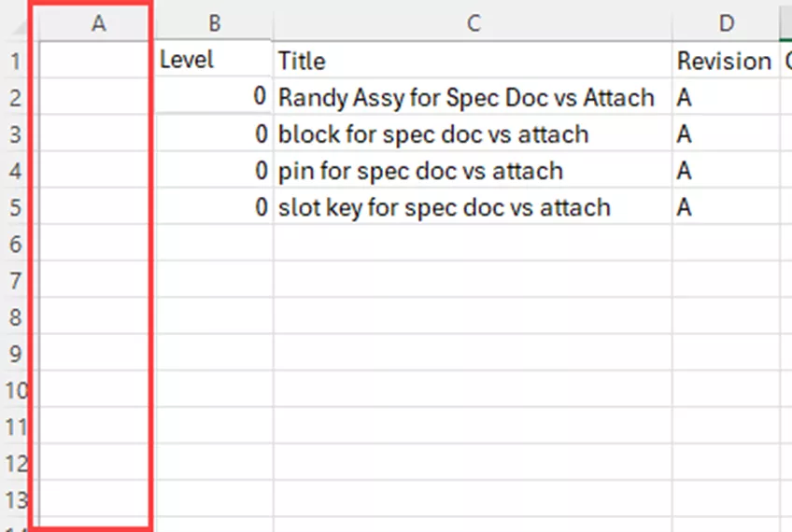
Task: Select row 1 header
Action: coord(16,61)
